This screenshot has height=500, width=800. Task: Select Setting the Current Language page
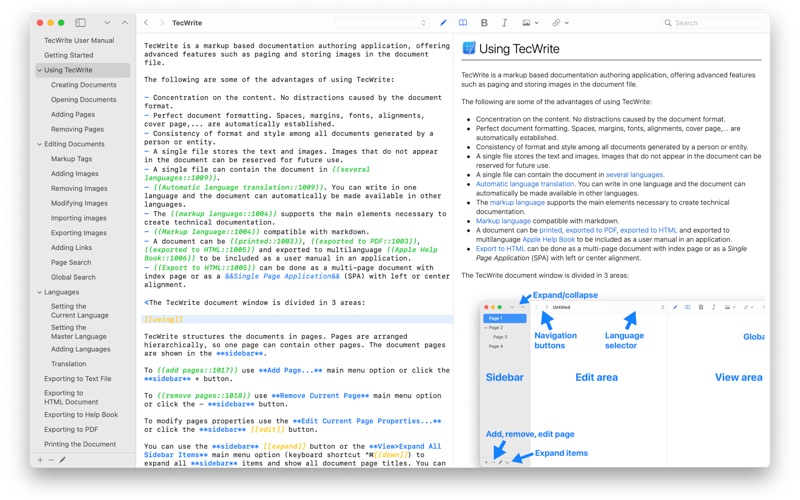click(x=80, y=311)
